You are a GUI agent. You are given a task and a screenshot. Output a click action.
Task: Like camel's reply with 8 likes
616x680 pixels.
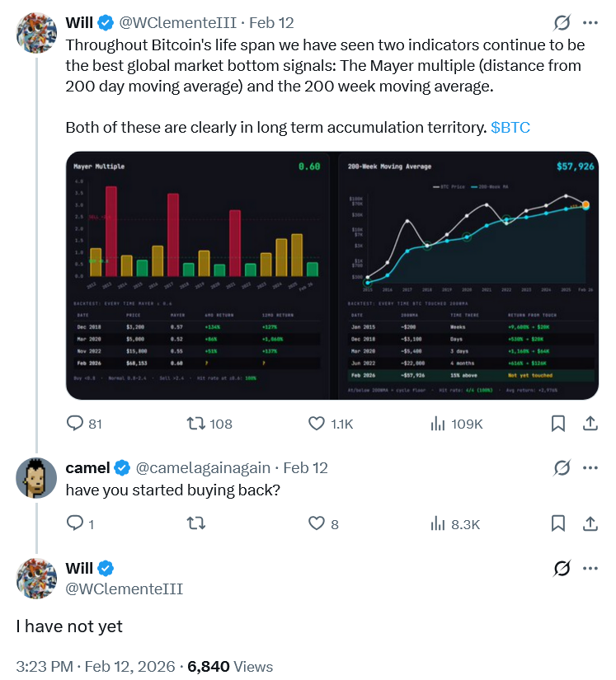[x=317, y=523]
